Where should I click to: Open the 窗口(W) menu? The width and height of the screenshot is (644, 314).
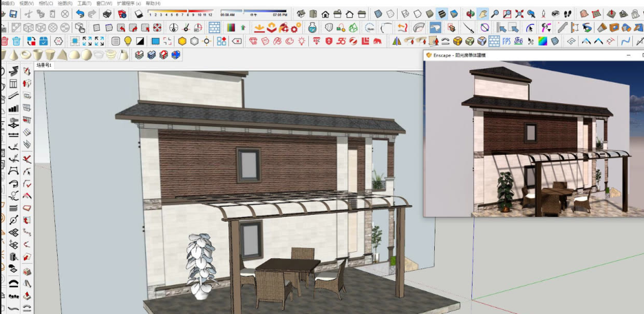(x=104, y=3)
